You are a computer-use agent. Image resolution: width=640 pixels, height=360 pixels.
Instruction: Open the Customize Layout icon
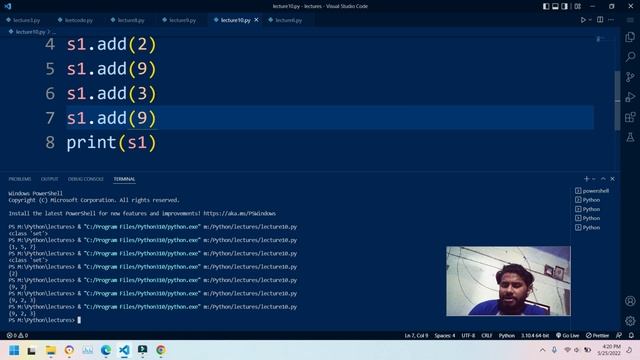click(x=578, y=6)
